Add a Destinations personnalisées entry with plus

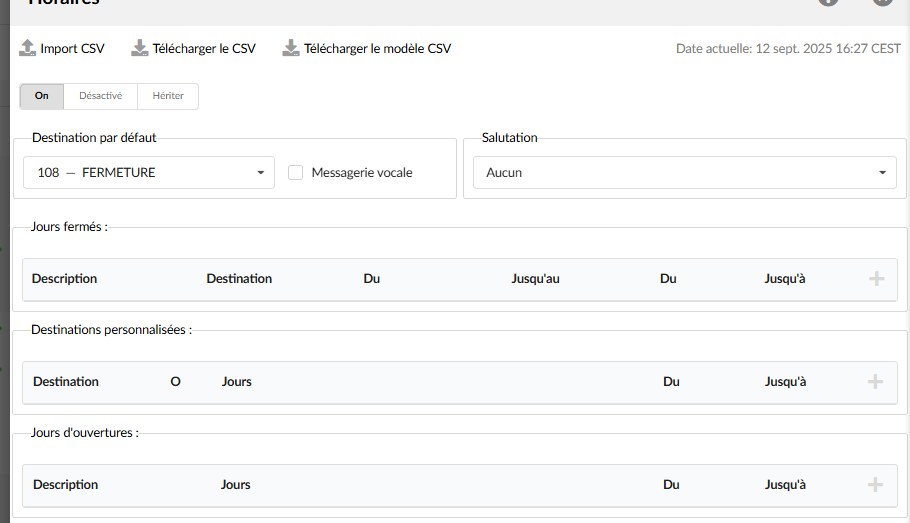coord(875,382)
